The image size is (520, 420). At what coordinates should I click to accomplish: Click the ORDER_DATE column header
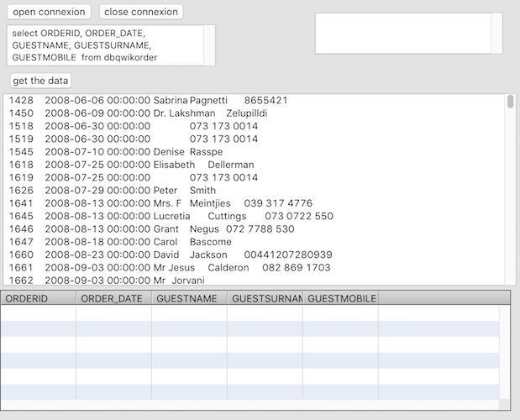[113, 298]
